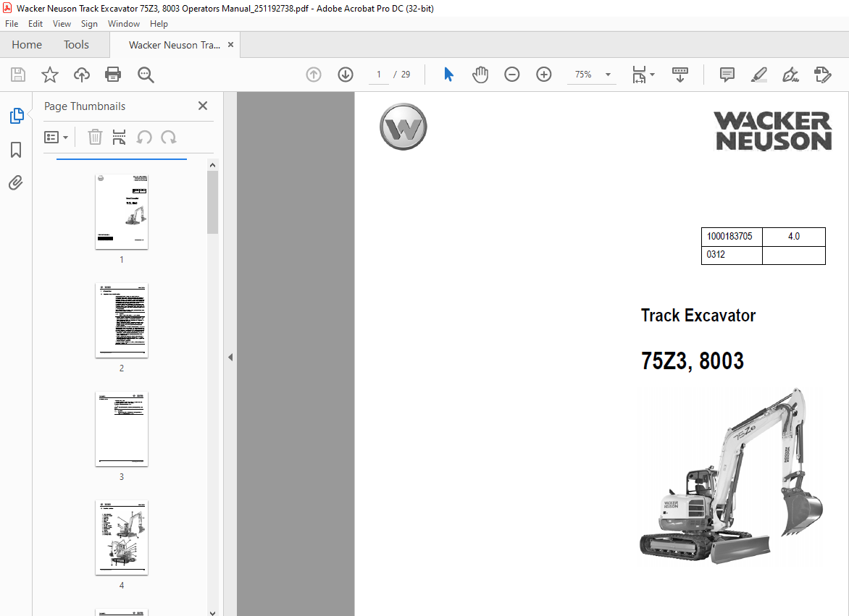Close the Page Thumbnails panel

click(x=203, y=106)
